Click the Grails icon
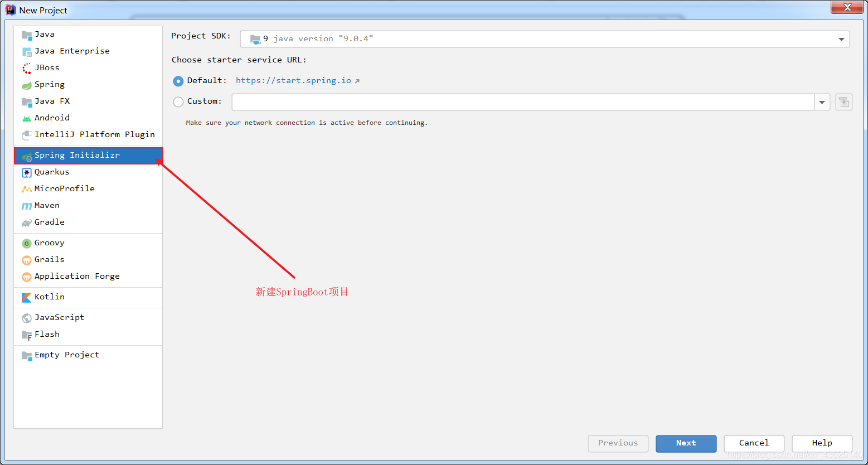The image size is (868, 465). pyautogui.click(x=27, y=260)
